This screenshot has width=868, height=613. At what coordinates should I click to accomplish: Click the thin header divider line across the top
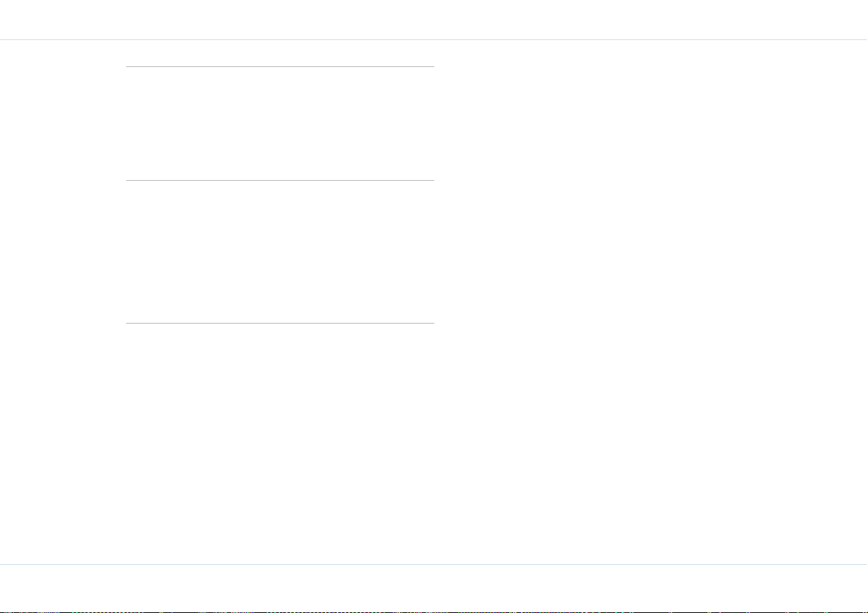coord(434,40)
